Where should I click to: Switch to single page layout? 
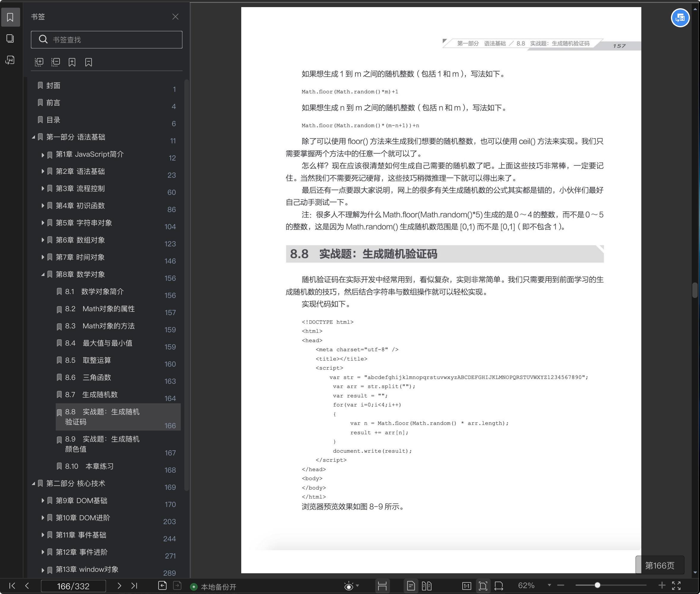coord(410,586)
